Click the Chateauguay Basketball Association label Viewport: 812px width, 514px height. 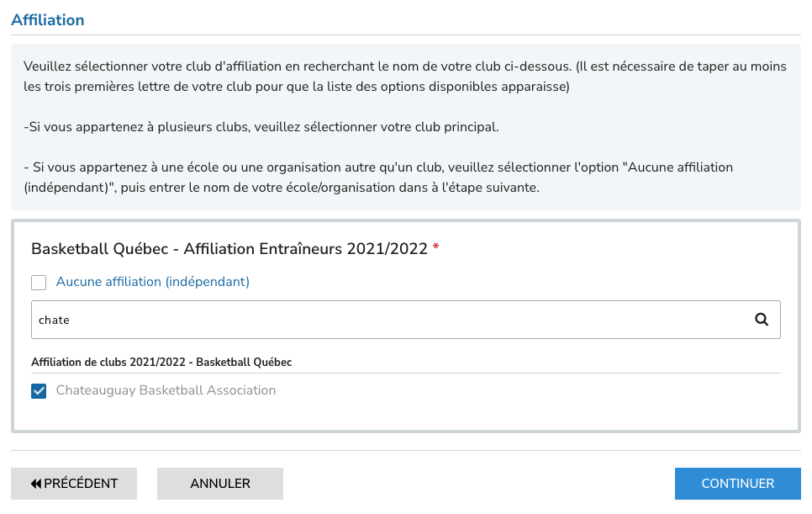tap(166, 390)
